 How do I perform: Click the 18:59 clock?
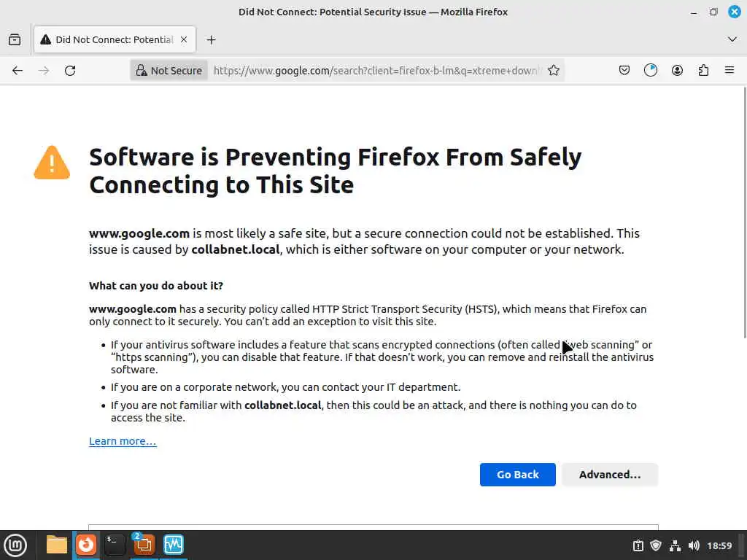(x=719, y=545)
